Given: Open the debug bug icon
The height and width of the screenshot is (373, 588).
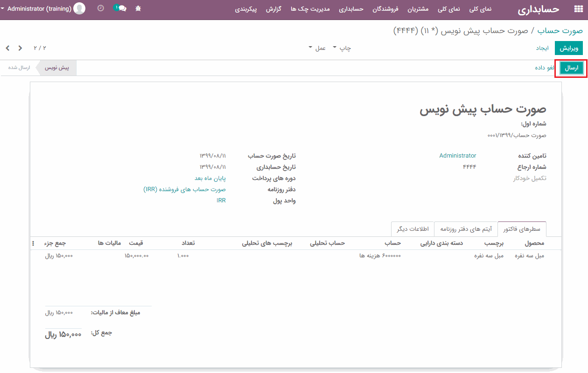Looking at the screenshot, I should (138, 9).
